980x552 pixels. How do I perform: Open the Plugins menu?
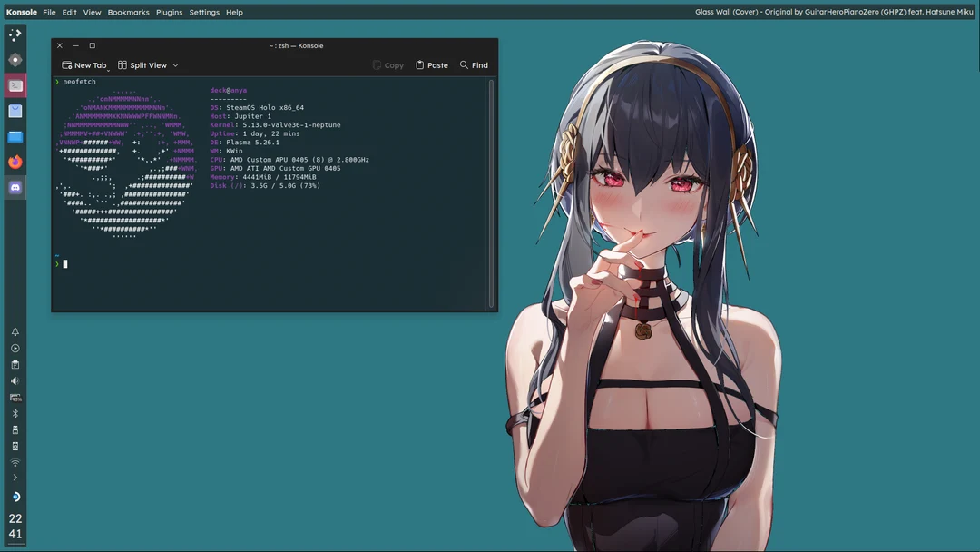pyautogui.click(x=169, y=12)
